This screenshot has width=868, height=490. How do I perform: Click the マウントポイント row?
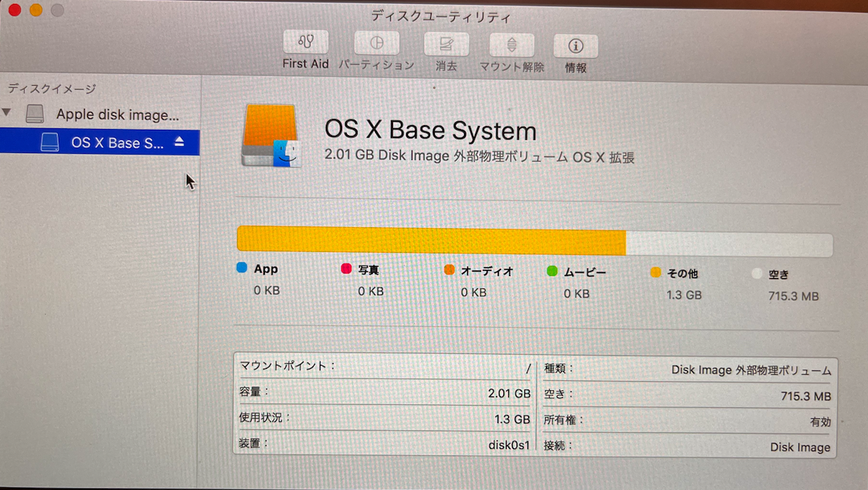[x=385, y=366]
